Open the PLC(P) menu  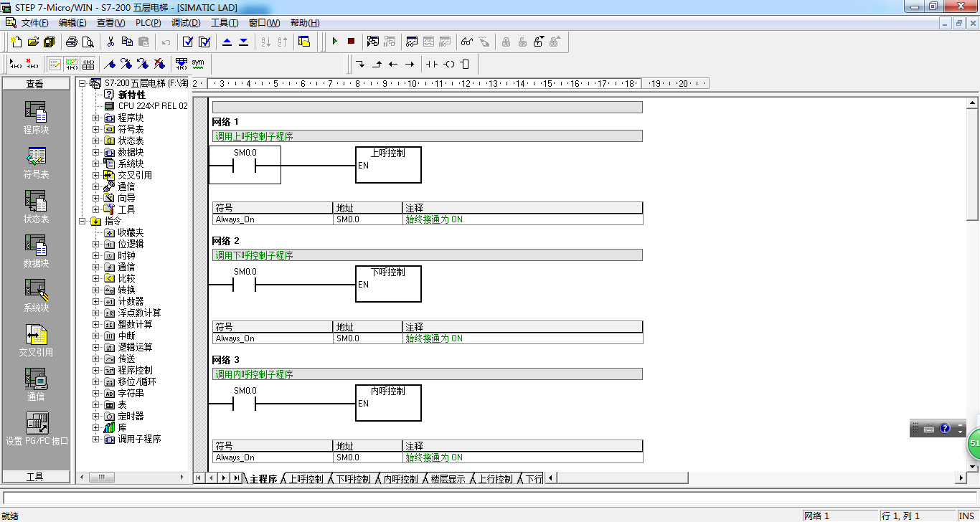click(149, 23)
